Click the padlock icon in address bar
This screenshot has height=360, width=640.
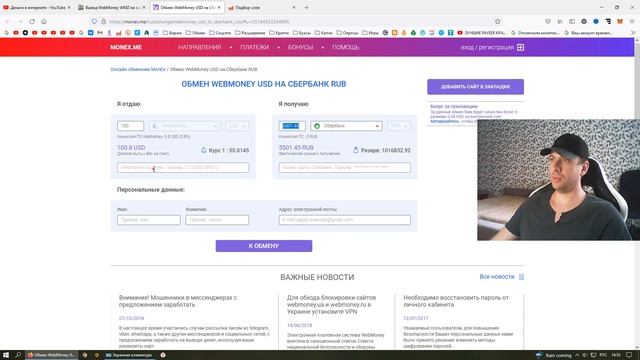point(103,21)
